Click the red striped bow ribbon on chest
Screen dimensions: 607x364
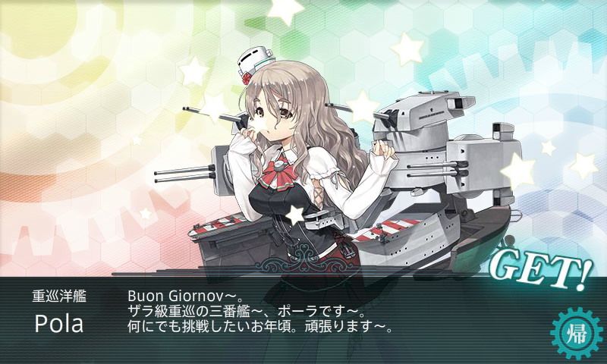[x=278, y=173]
